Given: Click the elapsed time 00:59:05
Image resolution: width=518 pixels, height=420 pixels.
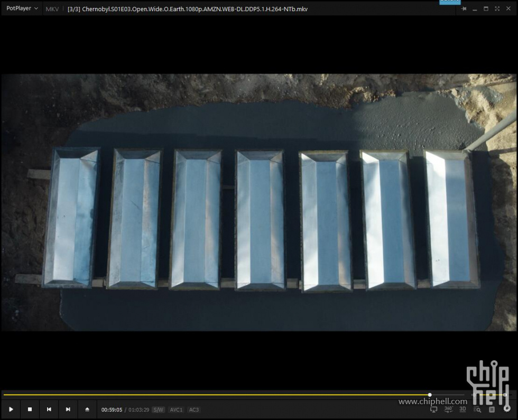Looking at the screenshot, I should tap(112, 410).
